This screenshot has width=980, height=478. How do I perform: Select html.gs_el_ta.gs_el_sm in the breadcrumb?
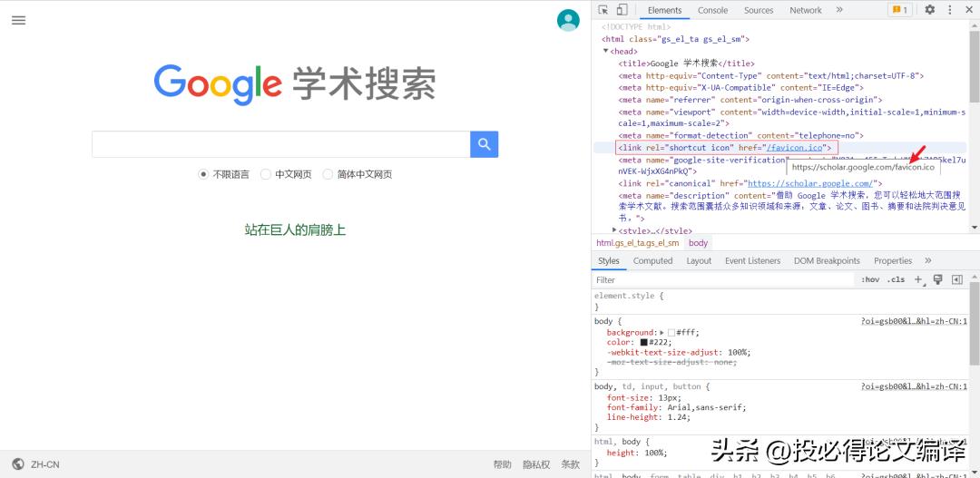point(637,243)
